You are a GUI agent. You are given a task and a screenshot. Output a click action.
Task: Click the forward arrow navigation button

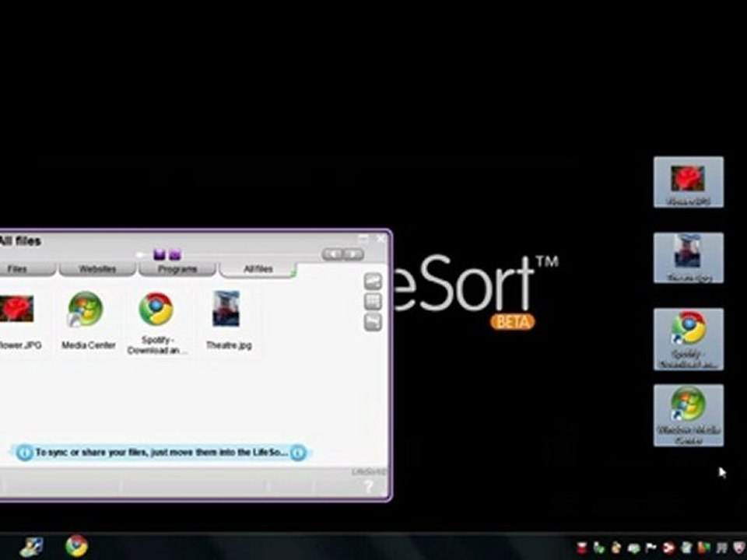tap(353, 254)
